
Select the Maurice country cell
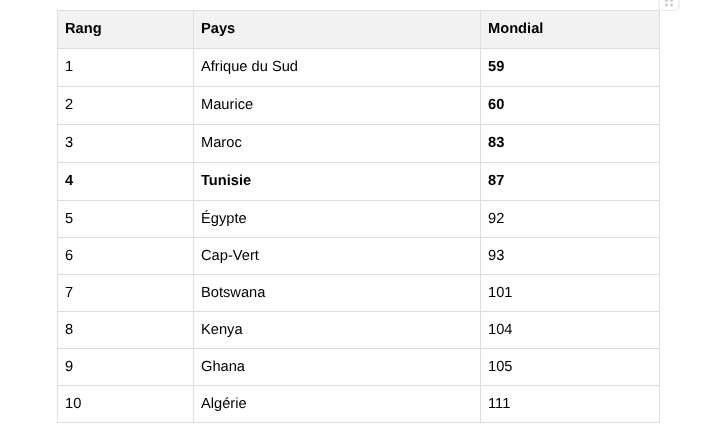(227, 105)
